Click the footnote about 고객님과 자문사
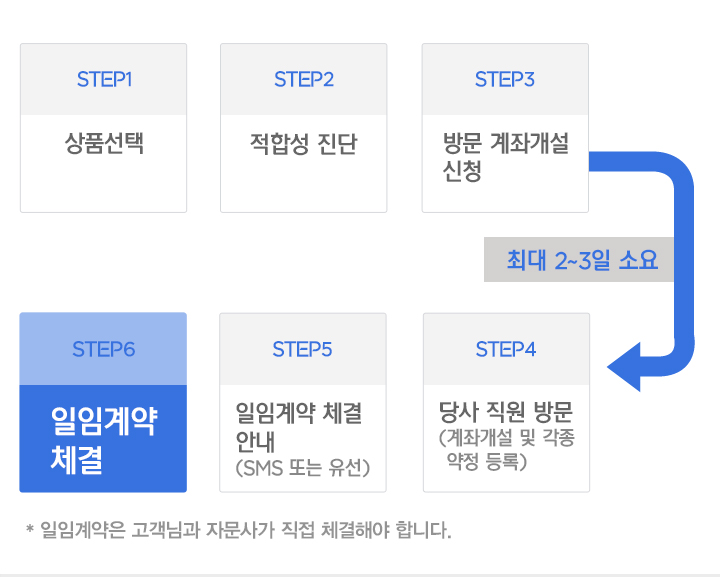Image resolution: width=720 pixels, height=577 pixels. click(x=245, y=529)
